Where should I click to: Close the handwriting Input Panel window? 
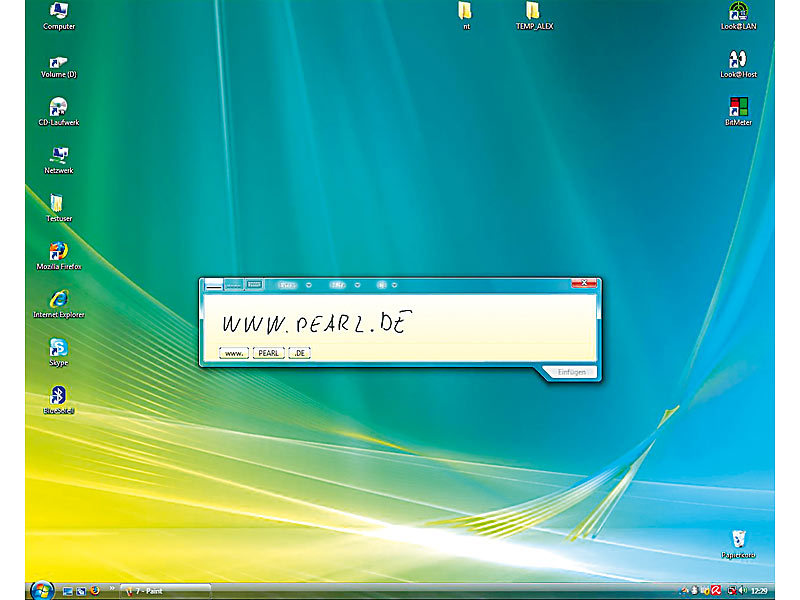tap(584, 283)
